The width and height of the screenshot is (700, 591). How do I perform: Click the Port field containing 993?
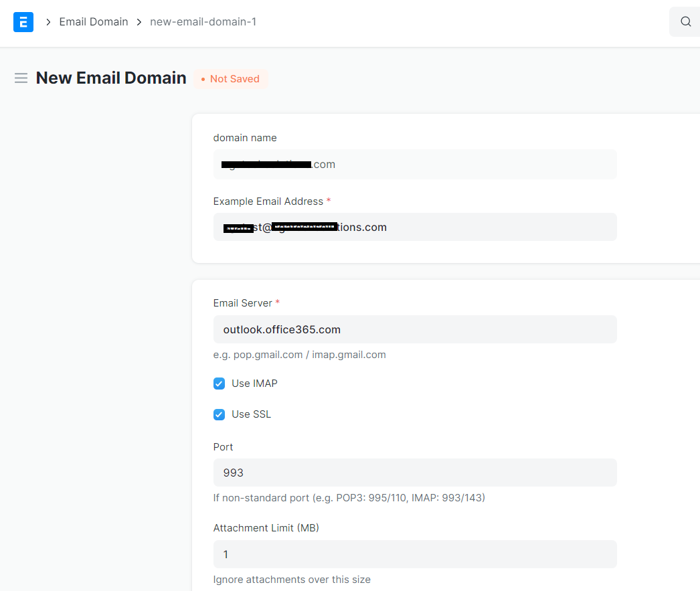click(x=415, y=473)
